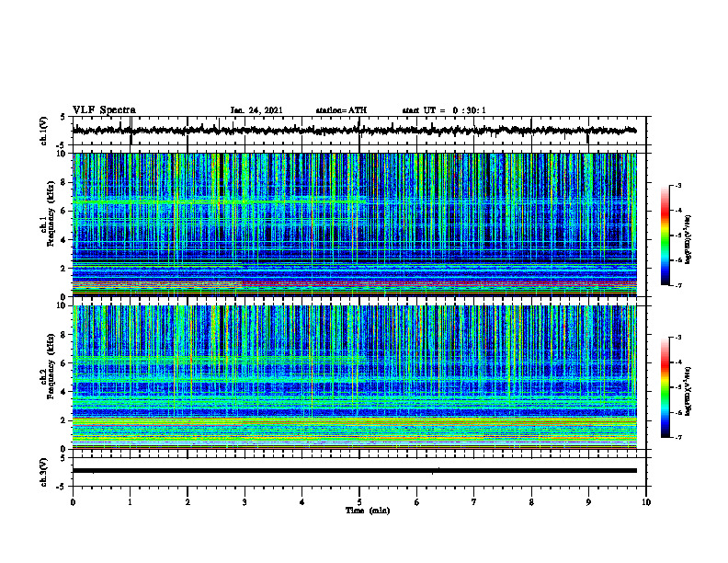The width and height of the screenshot is (728, 563).
Task: Click the "9" tick on the time axis
Action: pos(588,502)
